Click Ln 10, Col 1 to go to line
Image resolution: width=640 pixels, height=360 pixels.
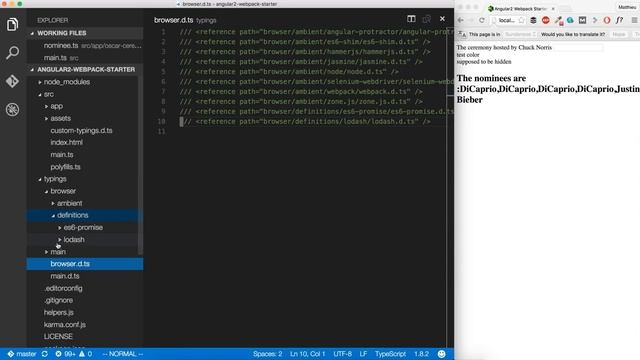308,354
